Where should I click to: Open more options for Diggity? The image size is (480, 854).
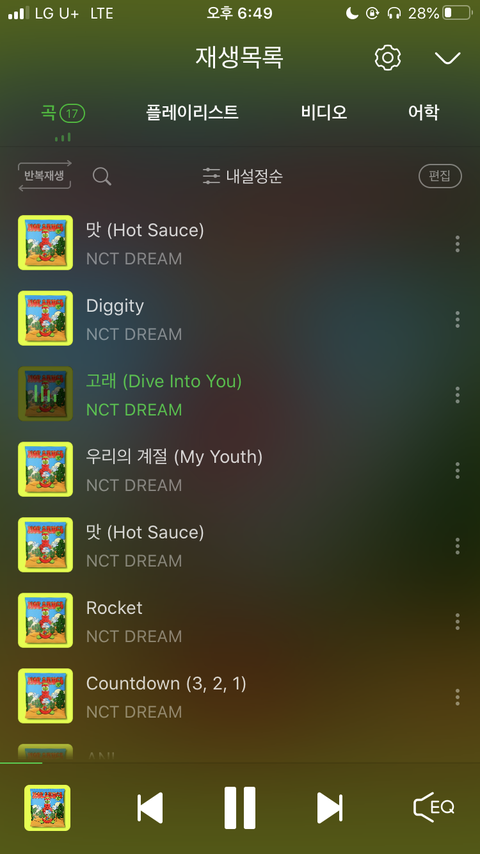pyautogui.click(x=457, y=320)
